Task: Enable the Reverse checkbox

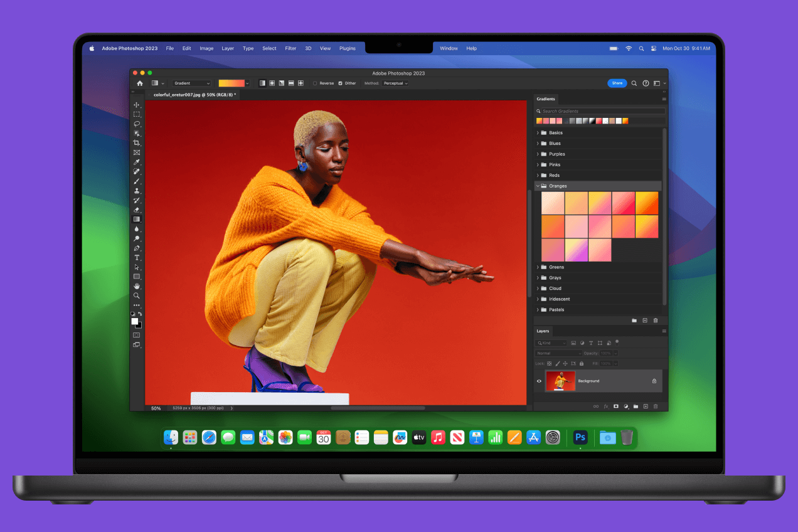Action: 315,83
